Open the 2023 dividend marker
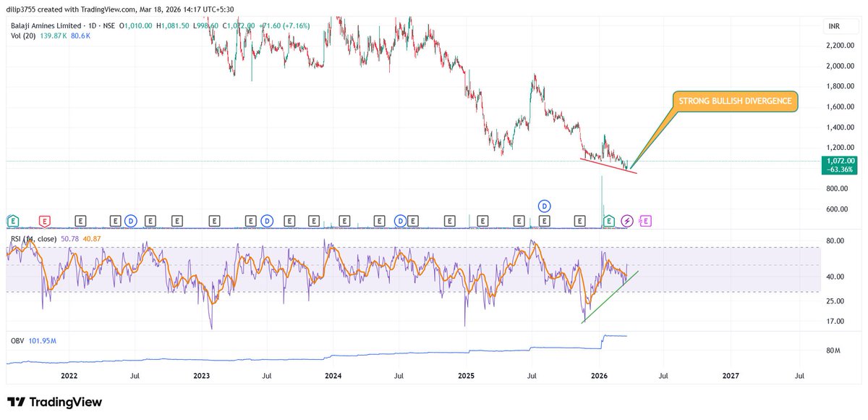The width and height of the screenshot is (868, 420). (x=267, y=220)
